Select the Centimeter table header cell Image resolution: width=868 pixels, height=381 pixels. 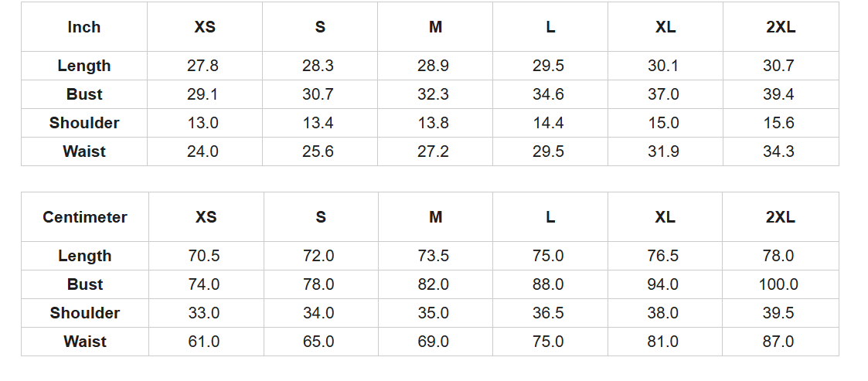(85, 217)
